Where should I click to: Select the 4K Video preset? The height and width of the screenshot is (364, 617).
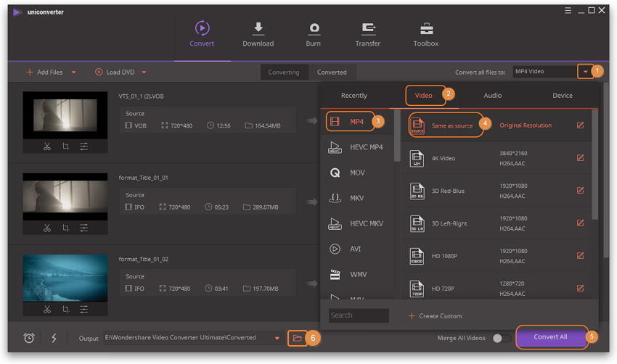coord(496,158)
